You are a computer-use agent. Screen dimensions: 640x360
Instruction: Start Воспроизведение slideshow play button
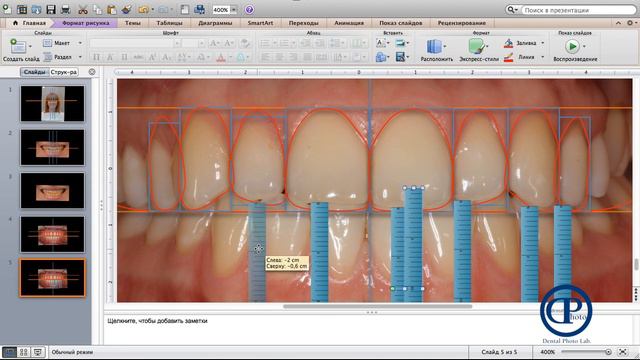coord(572,46)
